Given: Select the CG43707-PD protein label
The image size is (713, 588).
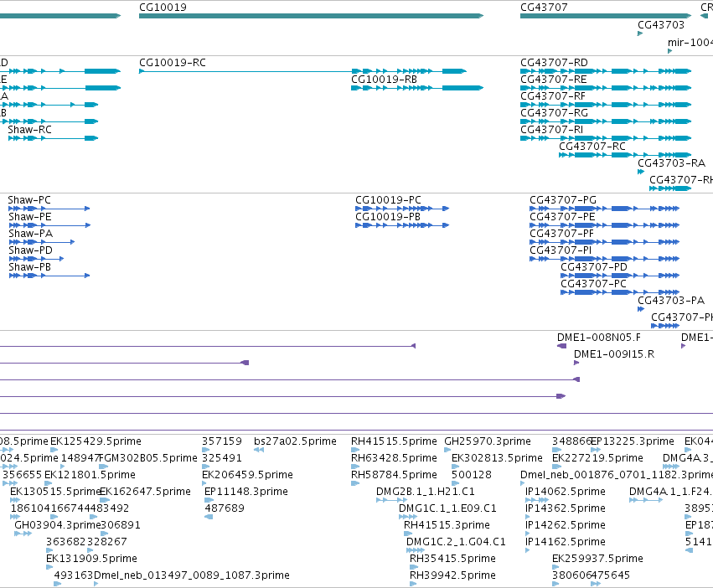Looking at the screenshot, I should tap(594, 267).
